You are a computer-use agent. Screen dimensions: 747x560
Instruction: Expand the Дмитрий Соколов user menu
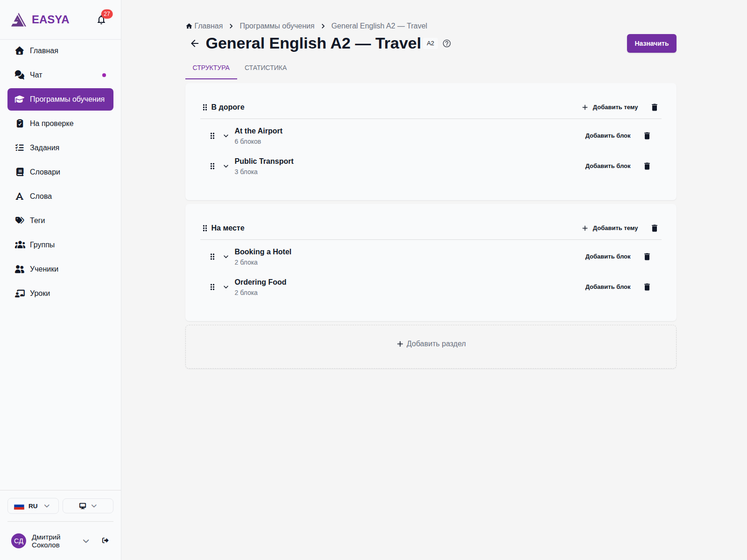[x=86, y=541]
